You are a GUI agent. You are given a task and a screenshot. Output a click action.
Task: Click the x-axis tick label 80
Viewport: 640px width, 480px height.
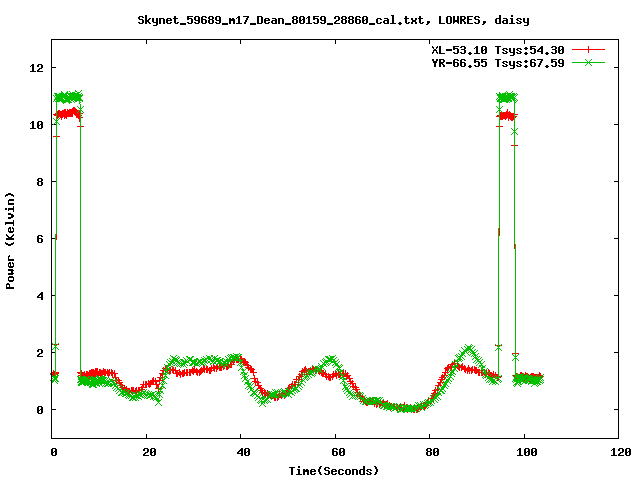(432, 452)
